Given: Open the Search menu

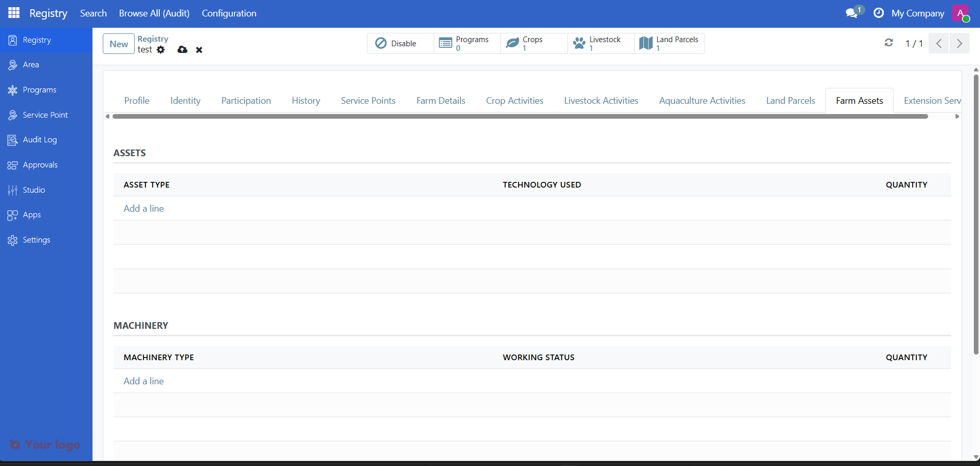Looking at the screenshot, I should (x=94, y=13).
